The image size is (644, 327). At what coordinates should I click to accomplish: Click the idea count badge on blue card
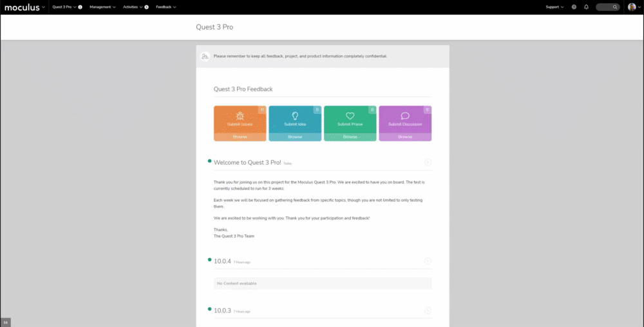[x=317, y=109]
